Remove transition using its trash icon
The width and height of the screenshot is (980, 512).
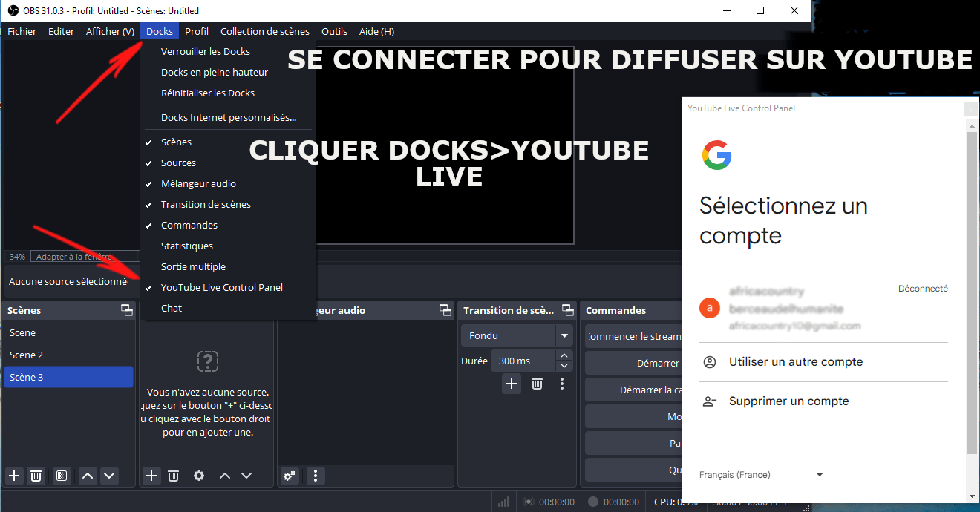(x=537, y=384)
